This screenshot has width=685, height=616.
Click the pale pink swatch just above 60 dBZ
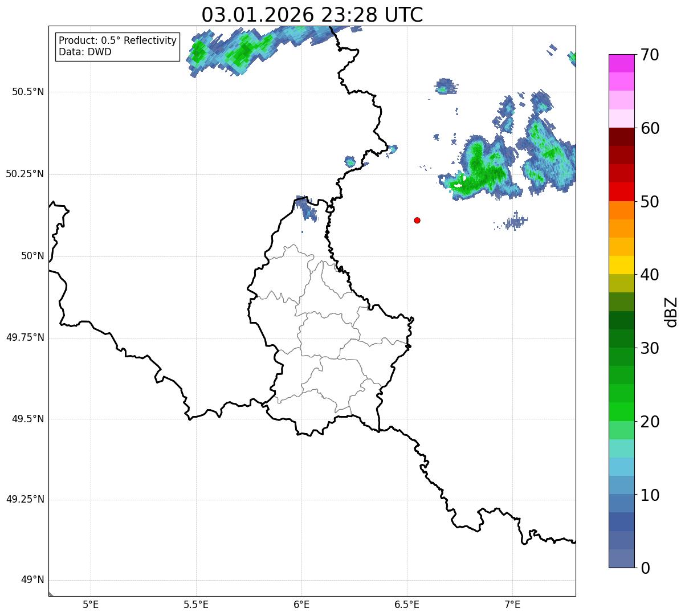[621, 119]
